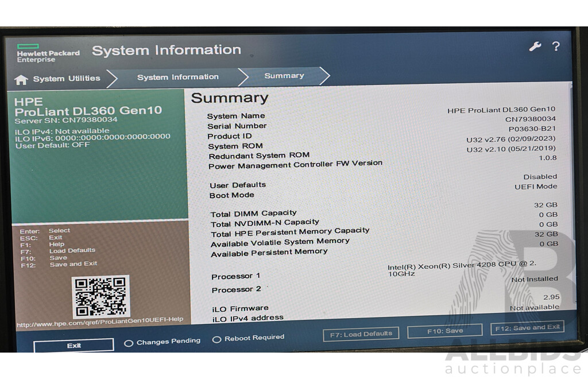Select the System ROM row label
Screen dimensions: 588x379
click(235, 146)
